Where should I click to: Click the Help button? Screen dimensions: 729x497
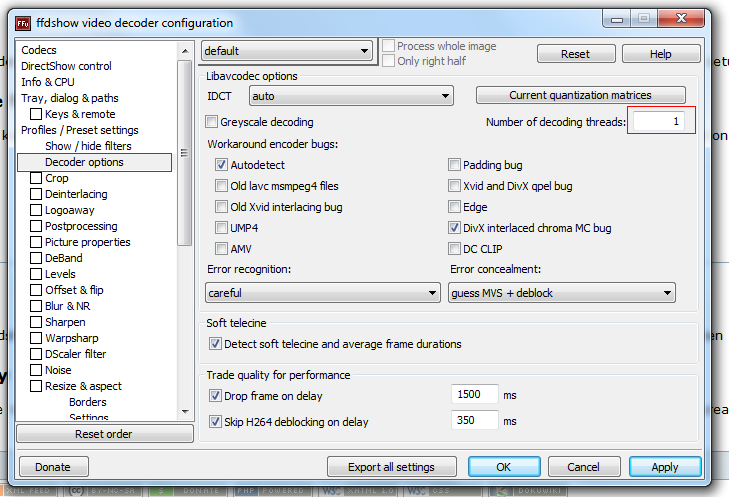point(661,54)
